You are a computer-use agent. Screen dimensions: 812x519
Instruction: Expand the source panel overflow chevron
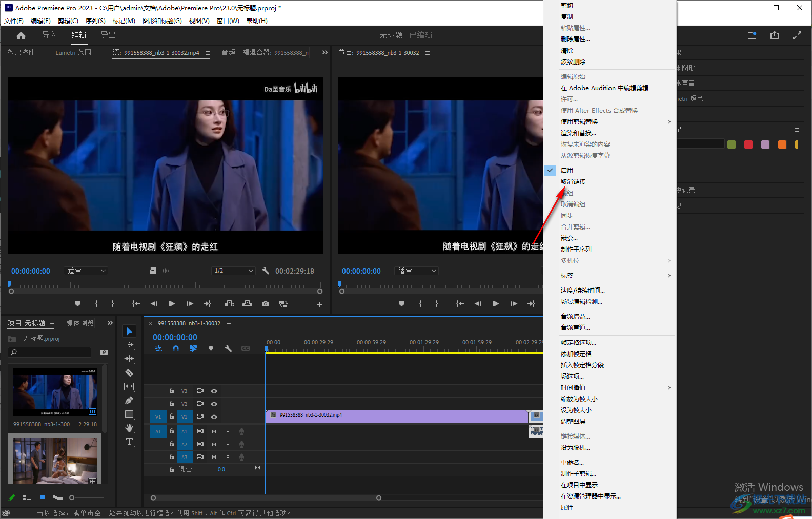(x=324, y=52)
